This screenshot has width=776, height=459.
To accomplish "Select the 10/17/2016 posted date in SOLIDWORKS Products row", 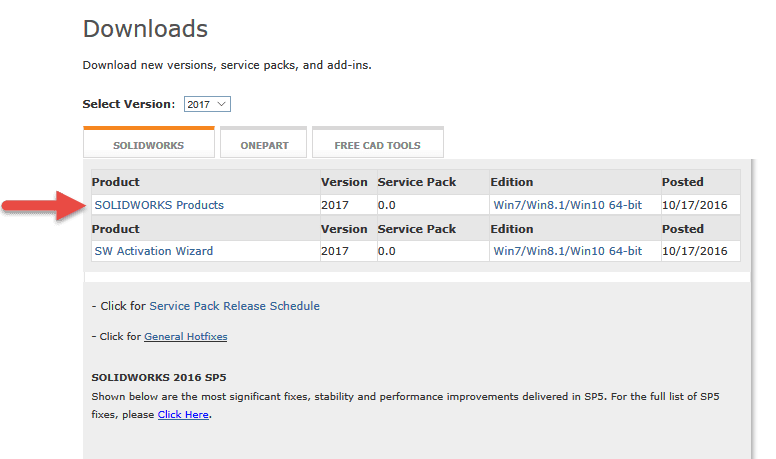I will point(694,205).
